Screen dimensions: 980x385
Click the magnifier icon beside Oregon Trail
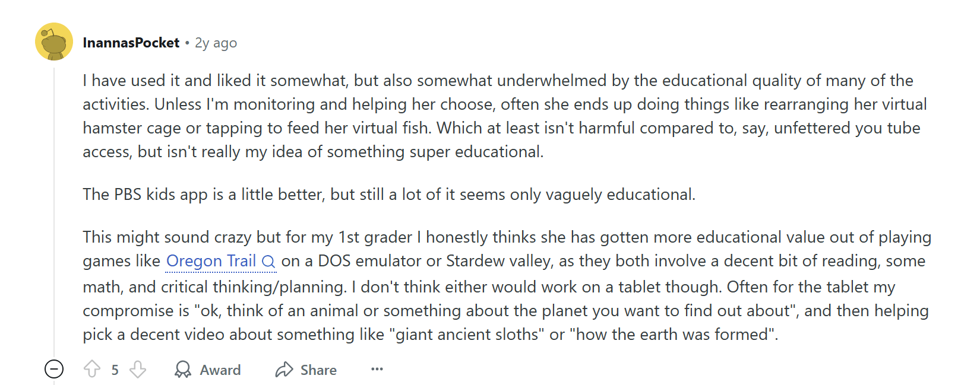coord(268,262)
